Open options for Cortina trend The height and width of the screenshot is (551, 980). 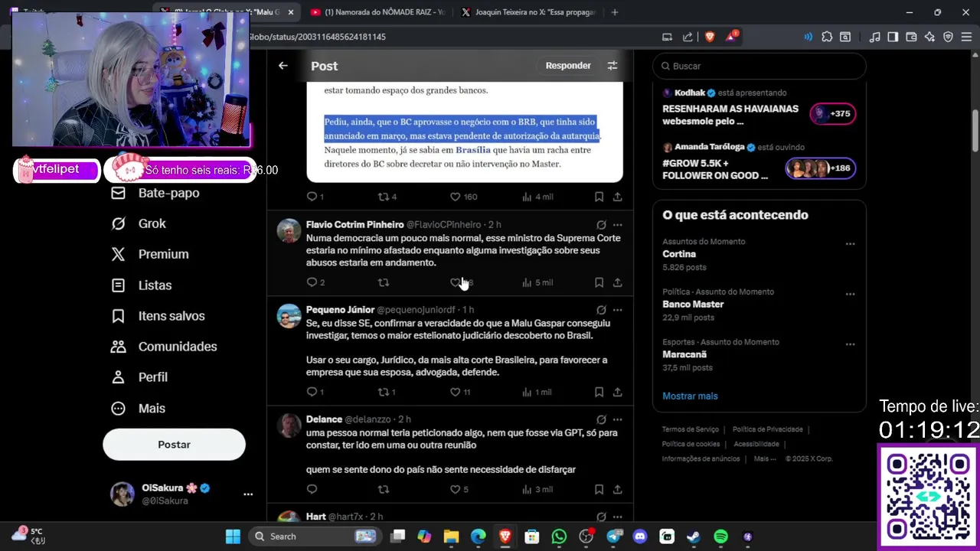pos(850,243)
